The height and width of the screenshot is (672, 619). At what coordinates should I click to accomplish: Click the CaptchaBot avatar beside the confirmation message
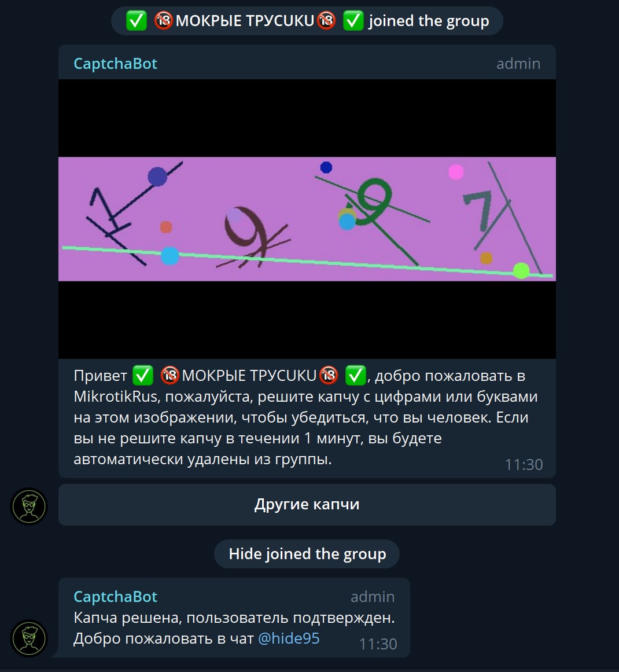pos(29,638)
